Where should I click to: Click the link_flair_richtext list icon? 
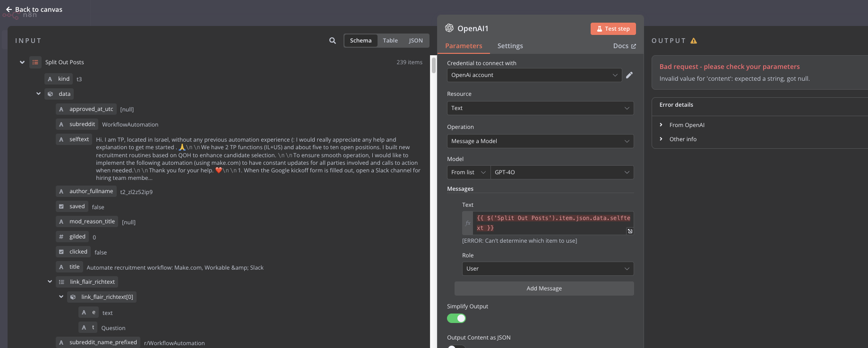tap(61, 282)
